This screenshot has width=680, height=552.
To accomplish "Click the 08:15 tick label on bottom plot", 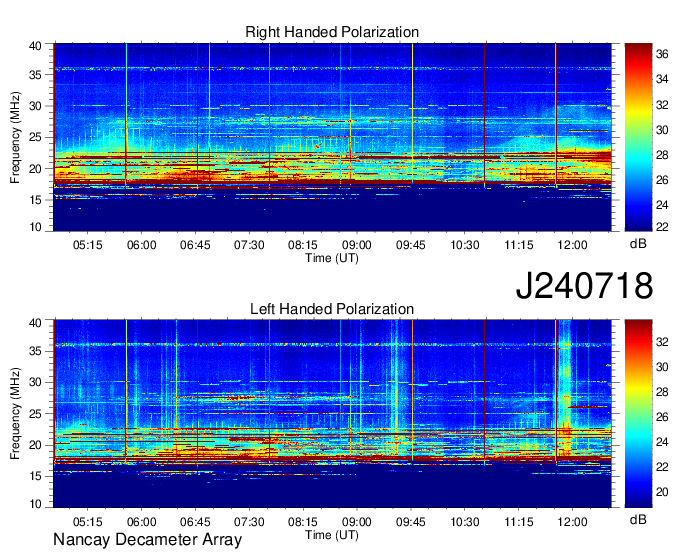I will [303, 522].
